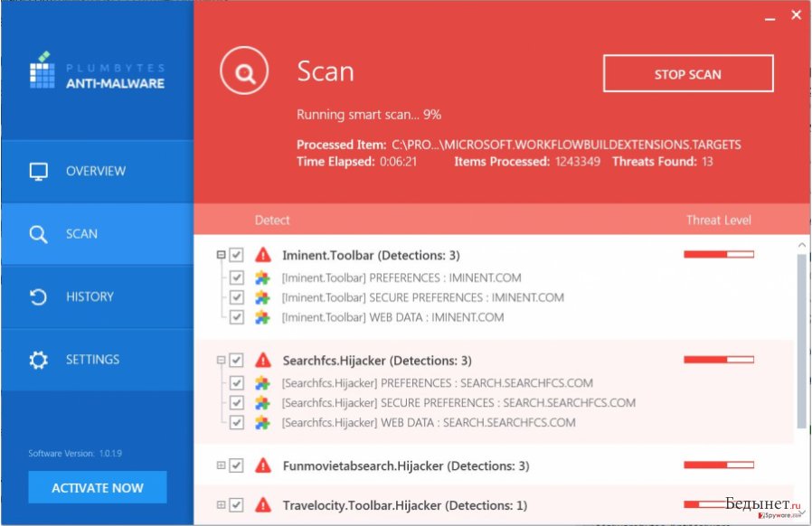The height and width of the screenshot is (526, 812).
Task: Uncheck Iminent PREFERENCES : IMINENT.COM checkbox
Action: click(237, 277)
